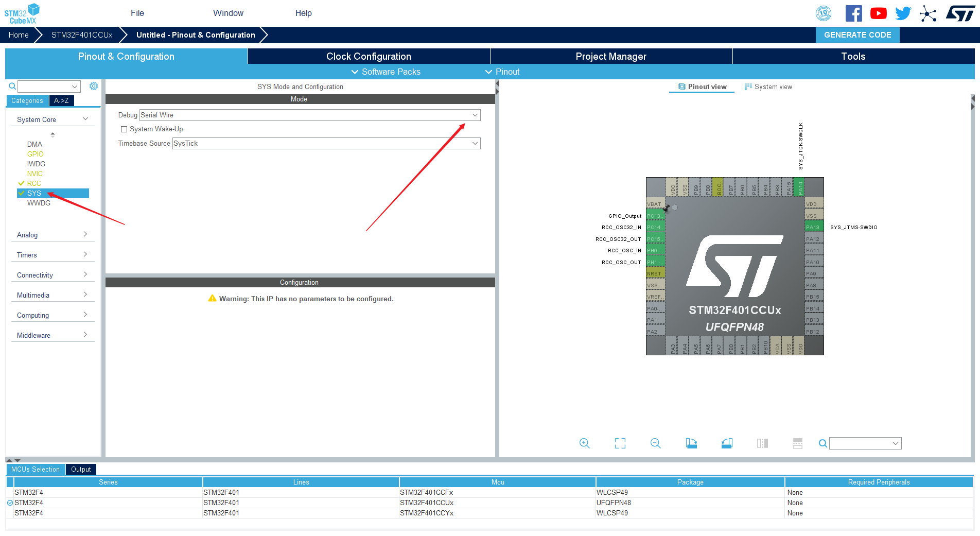This screenshot has height=536, width=980.
Task: Expand the Connectivity category
Action: pos(52,275)
